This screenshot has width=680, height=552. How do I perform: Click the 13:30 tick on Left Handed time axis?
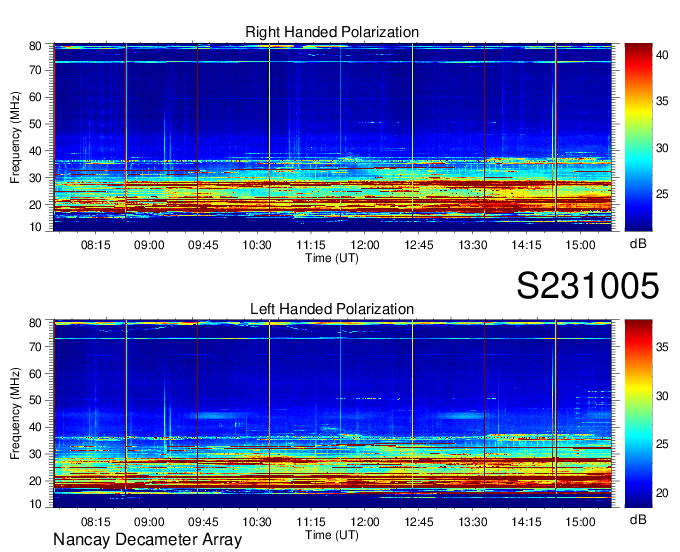coord(473,522)
